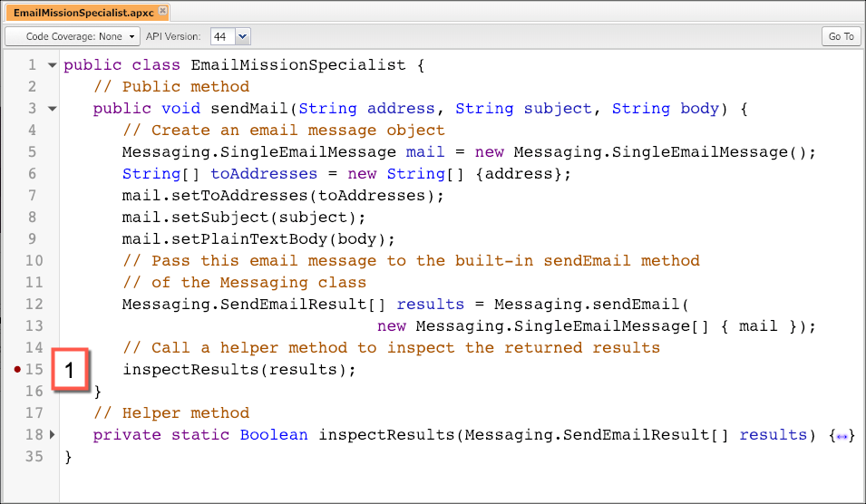Click 'mail.setToAddresses(toAddresses);' line
Image resolution: width=866 pixels, height=504 pixels.
click(x=283, y=196)
